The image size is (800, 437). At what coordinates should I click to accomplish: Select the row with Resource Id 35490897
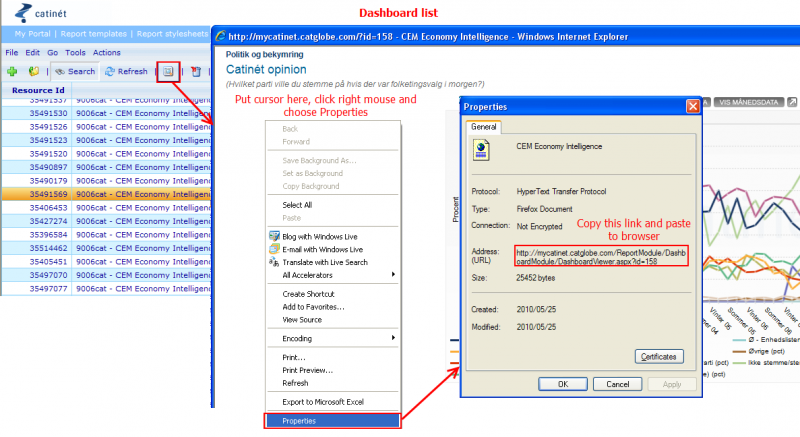point(106,167)
